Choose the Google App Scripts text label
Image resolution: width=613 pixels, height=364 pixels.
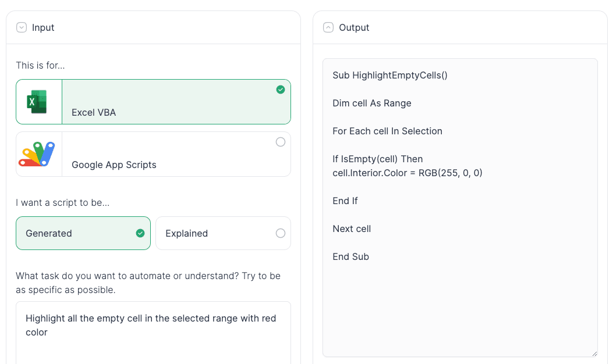114,165
